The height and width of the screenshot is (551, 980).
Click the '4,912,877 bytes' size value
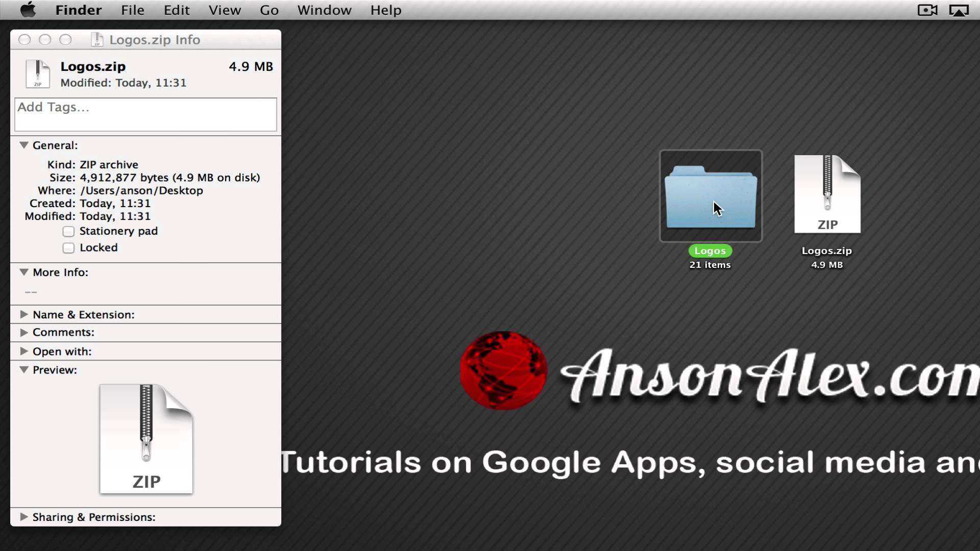pyautogui.click(x=124, y=178)
